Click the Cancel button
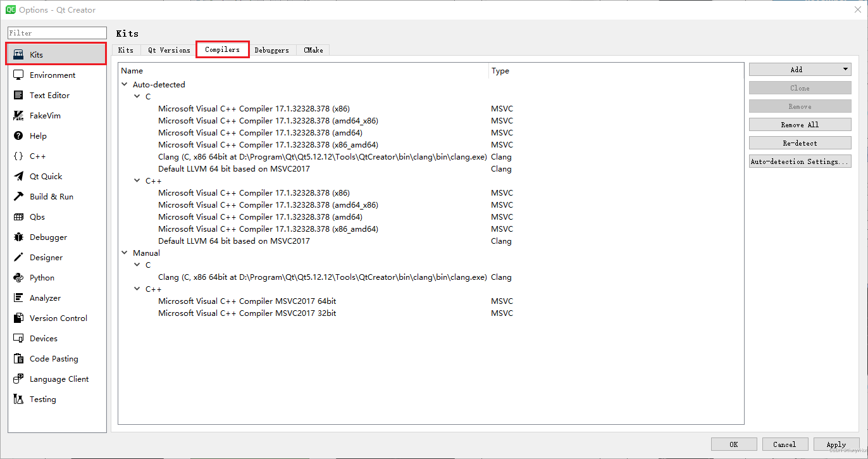Image resolution: width=868 pixels, height=459 pixels. pos(785,444)
